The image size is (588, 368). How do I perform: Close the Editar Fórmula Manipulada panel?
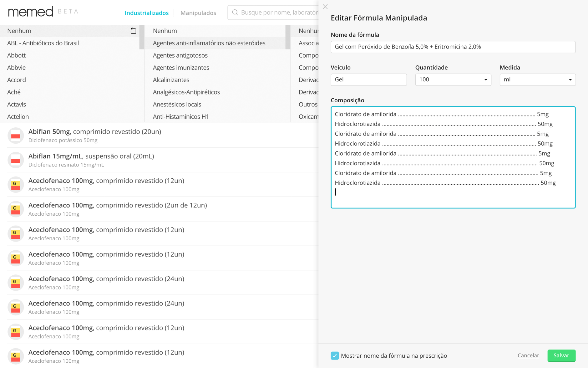click(x=325, y=7)
